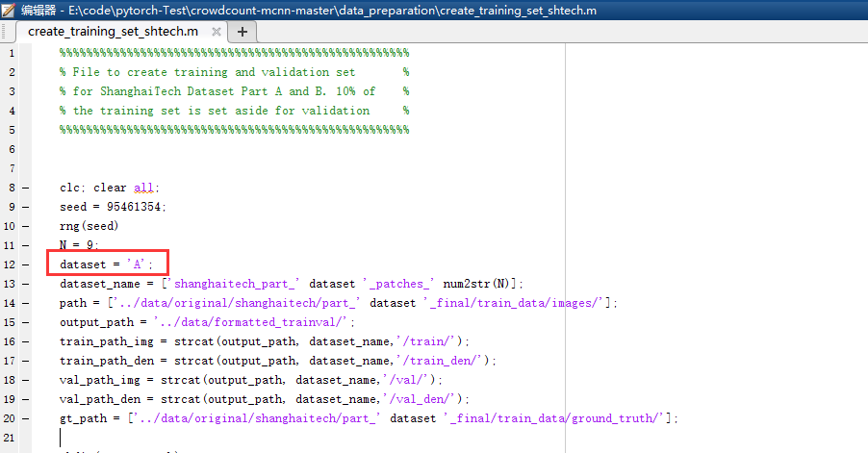Click the MATLAB editor icon in title bar
The width and height of the screenshot is (868, 453).
point(9,10)
